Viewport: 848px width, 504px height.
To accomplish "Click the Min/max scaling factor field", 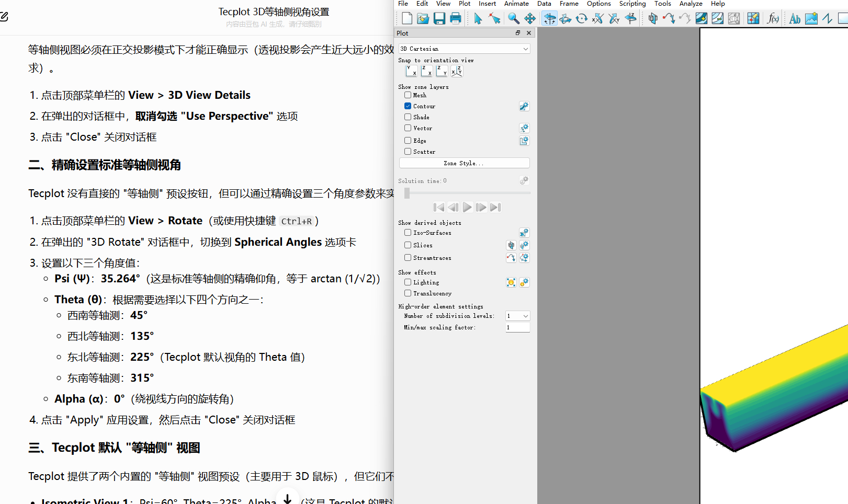I will click(x=518, y=327).
